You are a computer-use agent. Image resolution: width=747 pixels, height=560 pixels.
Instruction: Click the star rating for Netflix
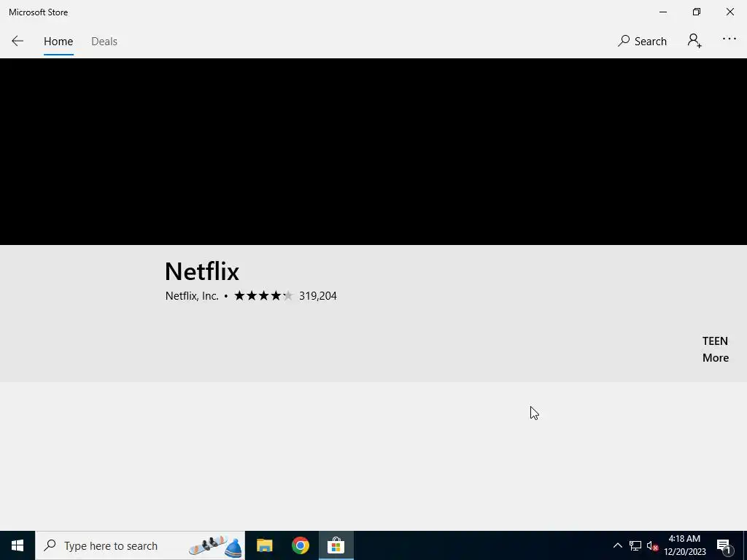(x=263, y=296)
